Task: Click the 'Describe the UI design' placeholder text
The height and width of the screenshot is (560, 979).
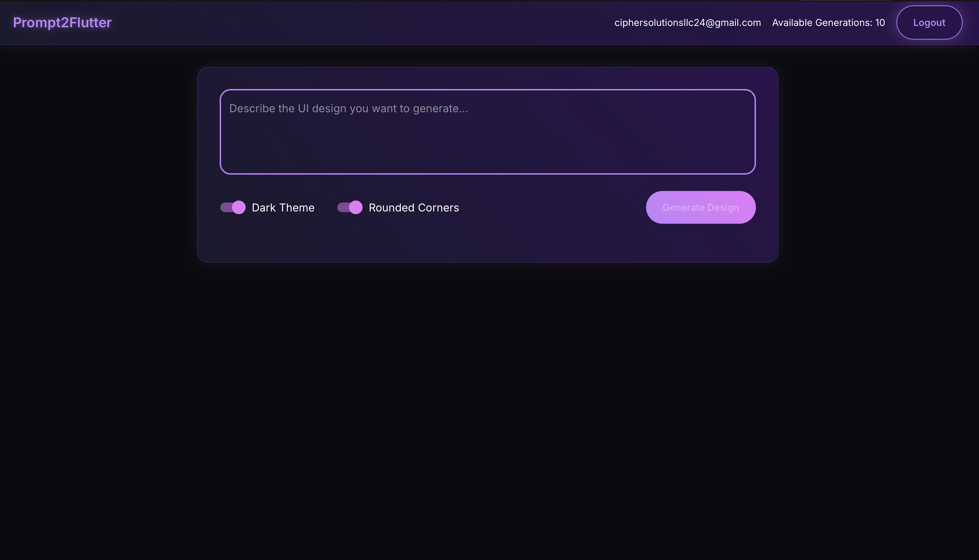Action: [x=349, y=108]
